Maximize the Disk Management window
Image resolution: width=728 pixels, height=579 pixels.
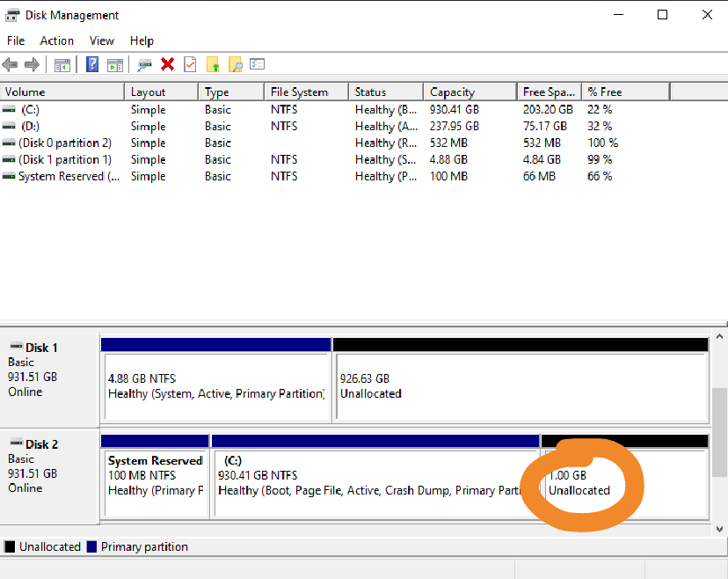tap(663, 15)
